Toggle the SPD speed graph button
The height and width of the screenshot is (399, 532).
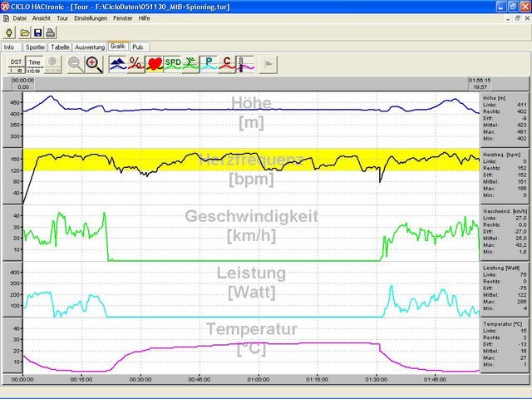pos(172,65)
